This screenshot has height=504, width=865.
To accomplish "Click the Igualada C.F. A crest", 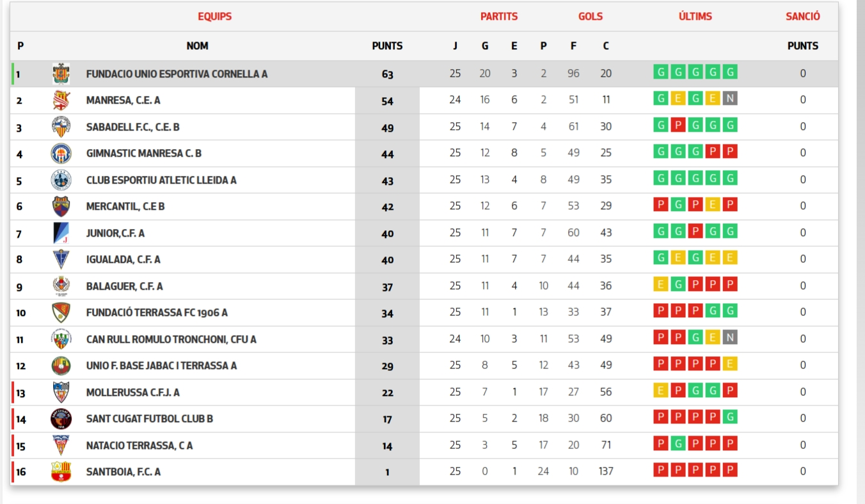I will pyautogui.click(x=61, y=260).
